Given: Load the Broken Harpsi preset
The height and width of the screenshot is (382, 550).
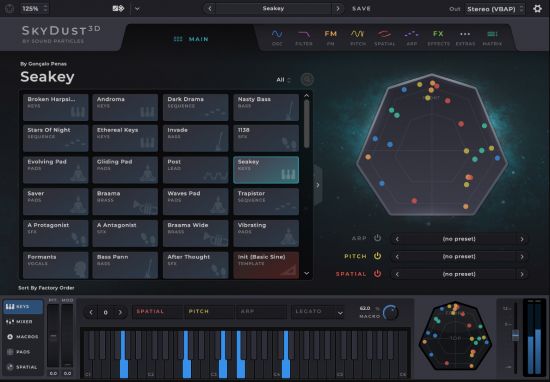Looking at the screenshot, I should (x=55, y=107).
